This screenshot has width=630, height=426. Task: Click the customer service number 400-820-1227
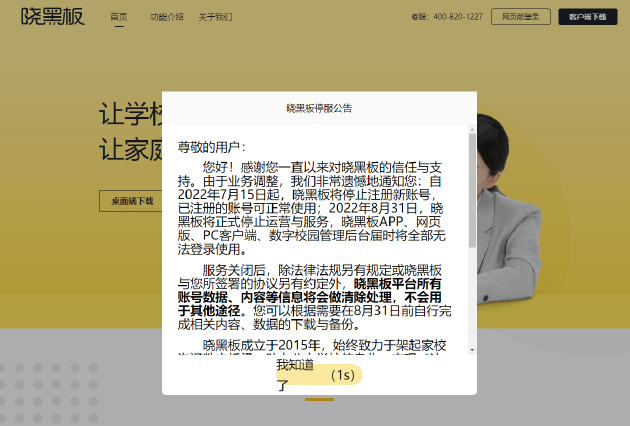tap(458, 17)
